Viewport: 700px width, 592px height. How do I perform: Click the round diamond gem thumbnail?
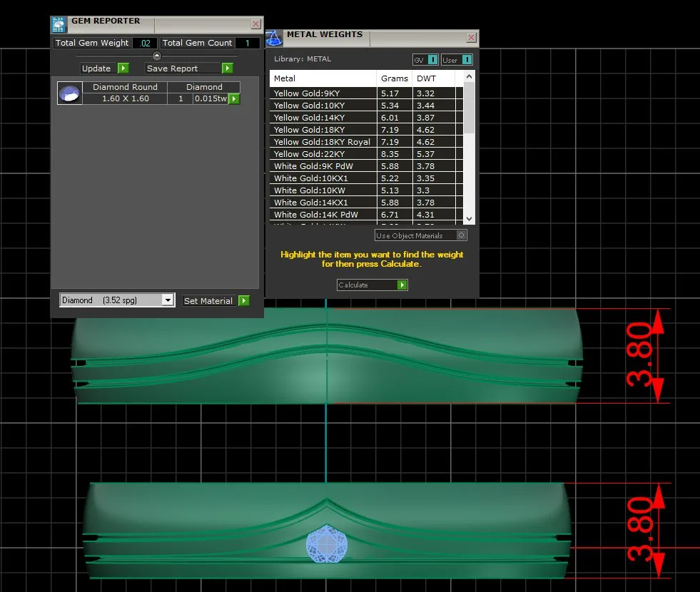70,93
